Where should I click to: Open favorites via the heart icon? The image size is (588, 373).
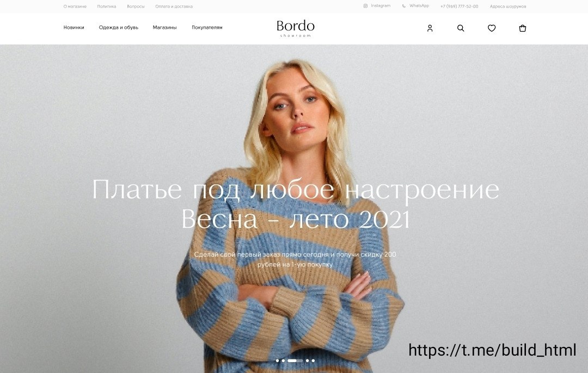[492, 28]
